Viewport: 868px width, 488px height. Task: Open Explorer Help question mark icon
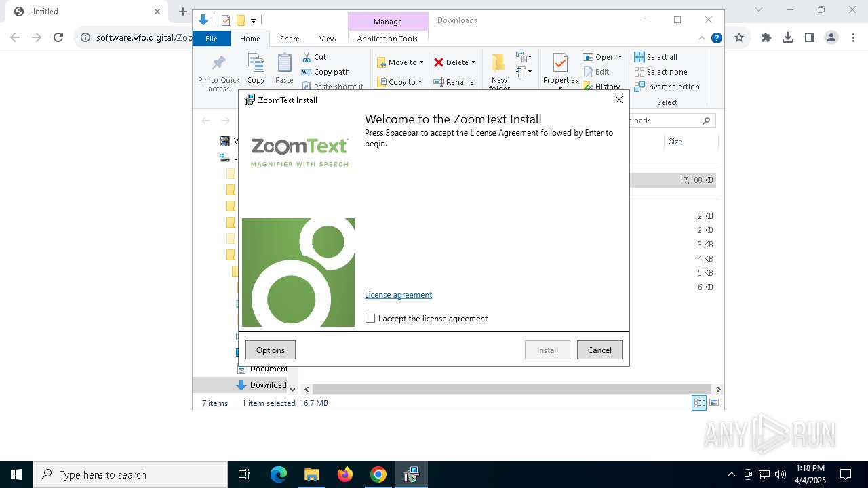point(716,38)
